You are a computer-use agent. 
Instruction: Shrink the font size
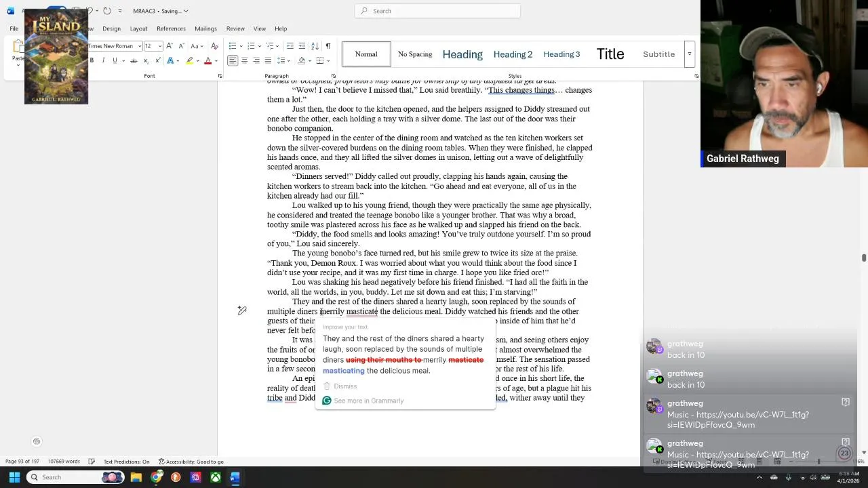pos(181,46)
